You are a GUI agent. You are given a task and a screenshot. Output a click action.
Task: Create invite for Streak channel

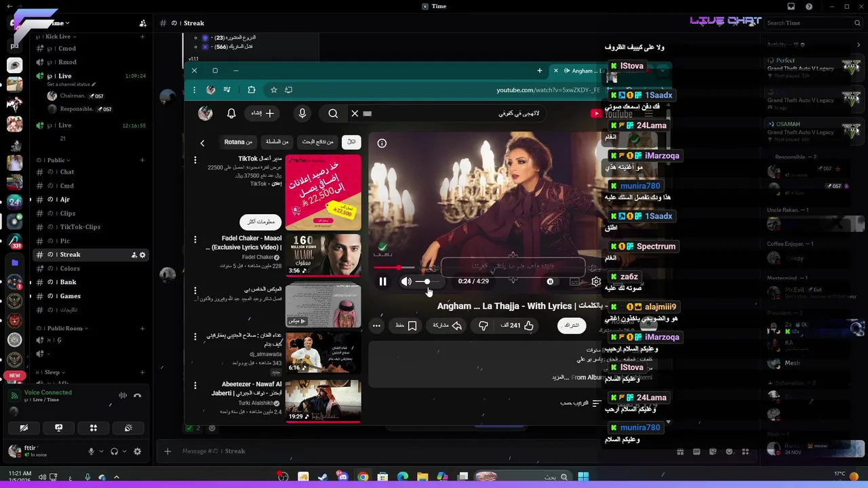(x=134, y=255)
